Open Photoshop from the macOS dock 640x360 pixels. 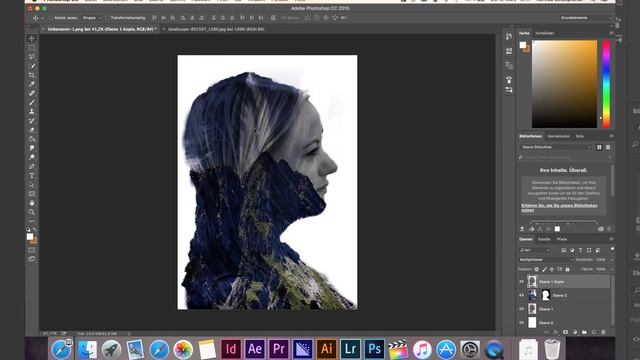374,349
